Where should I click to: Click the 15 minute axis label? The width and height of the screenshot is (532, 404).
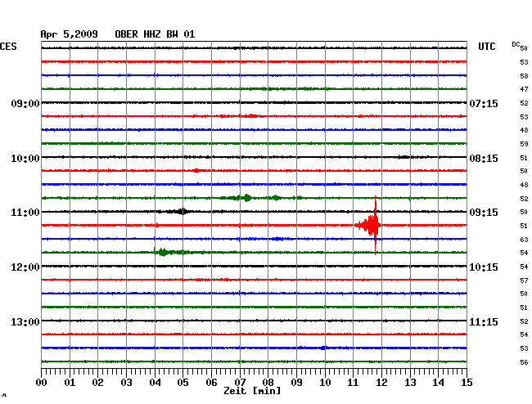(467, 383)
